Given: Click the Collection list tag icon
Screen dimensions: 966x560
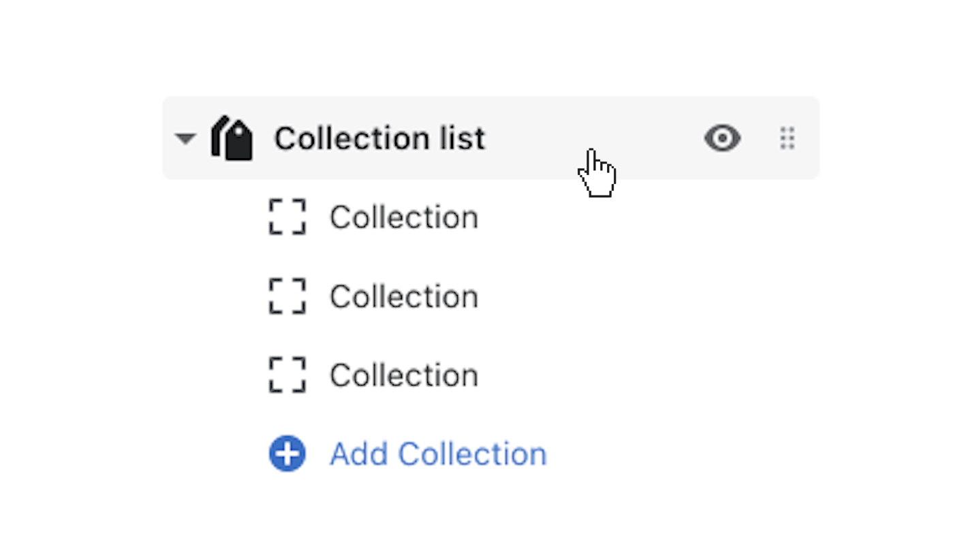Looking at the screenshot, I should [x=232, y=138].
